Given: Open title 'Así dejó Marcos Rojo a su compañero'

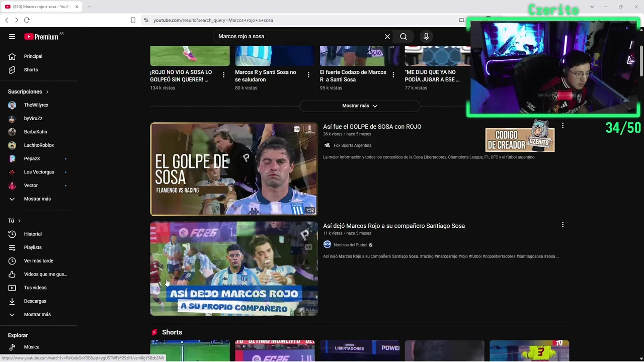Looking at the screenshot, I should tap(394, 226).
